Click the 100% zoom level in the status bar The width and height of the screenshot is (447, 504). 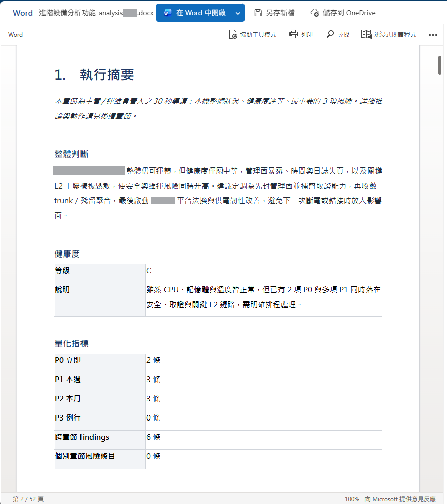(x=352, y=499)
